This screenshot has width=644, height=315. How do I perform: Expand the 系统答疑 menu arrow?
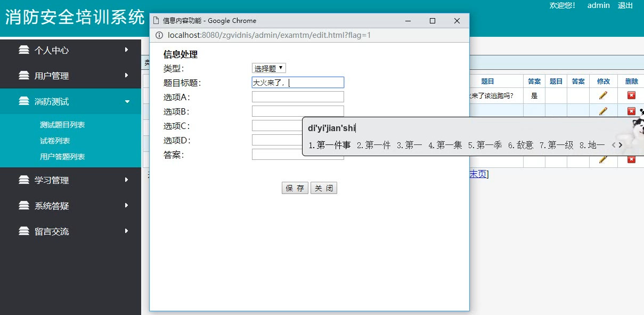(126, 205)
